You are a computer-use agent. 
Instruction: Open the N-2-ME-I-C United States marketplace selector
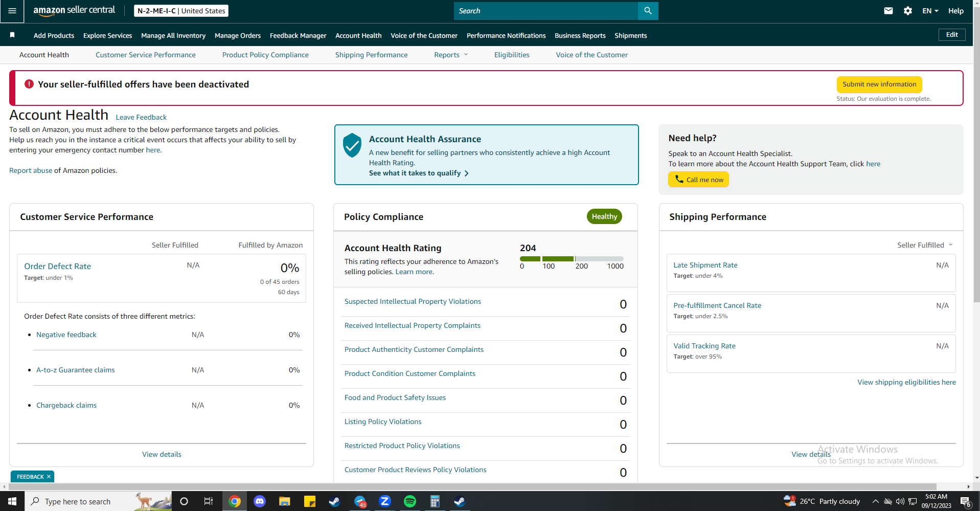point(181,11)
